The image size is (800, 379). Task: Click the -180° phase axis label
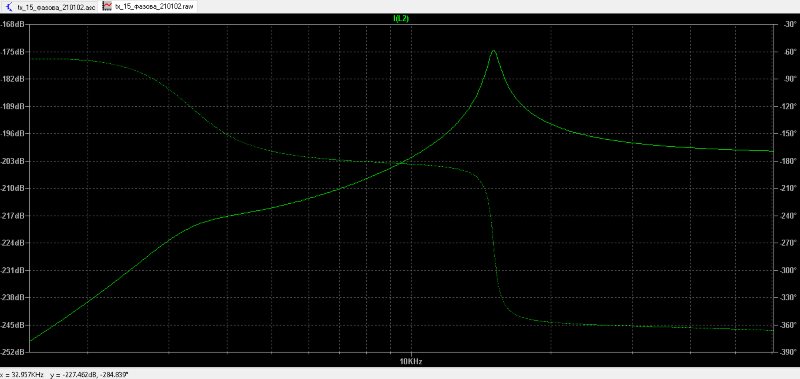point(786,161)
